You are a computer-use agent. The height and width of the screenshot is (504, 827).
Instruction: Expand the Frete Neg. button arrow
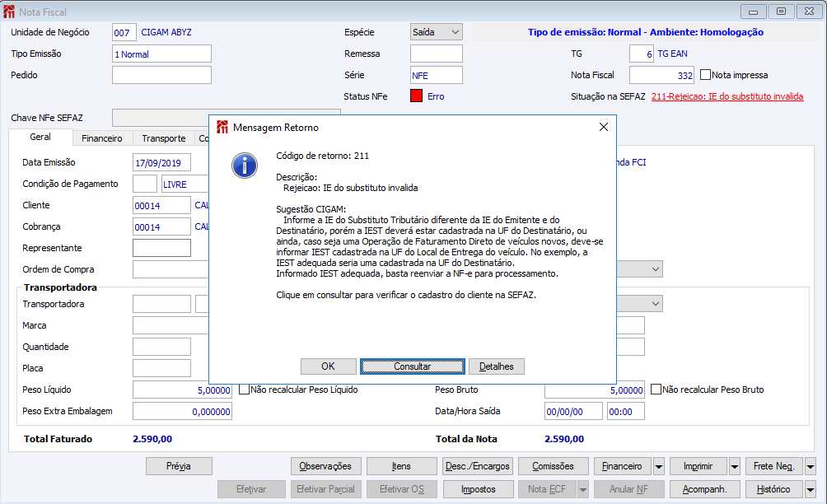(x=811, y=466)
